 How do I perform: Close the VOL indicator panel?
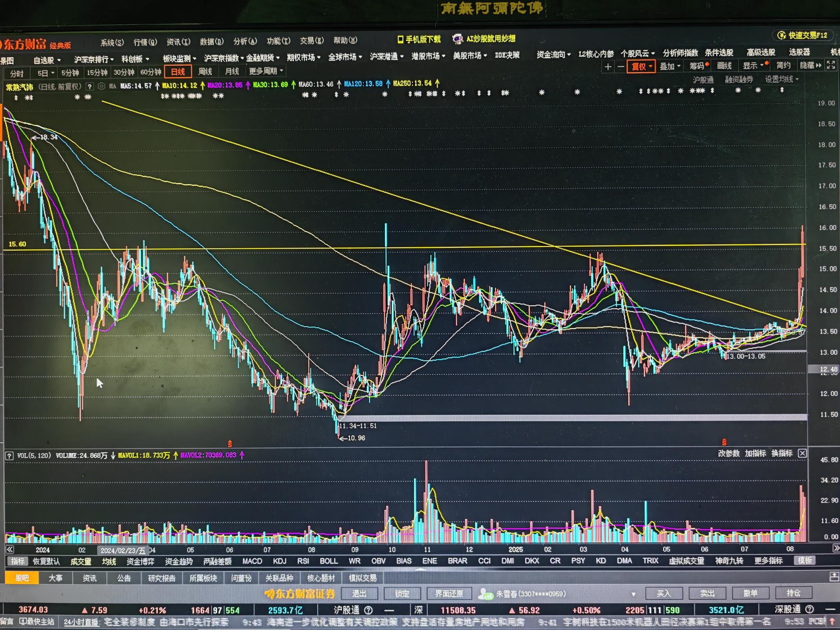click(x=802, y=453)
